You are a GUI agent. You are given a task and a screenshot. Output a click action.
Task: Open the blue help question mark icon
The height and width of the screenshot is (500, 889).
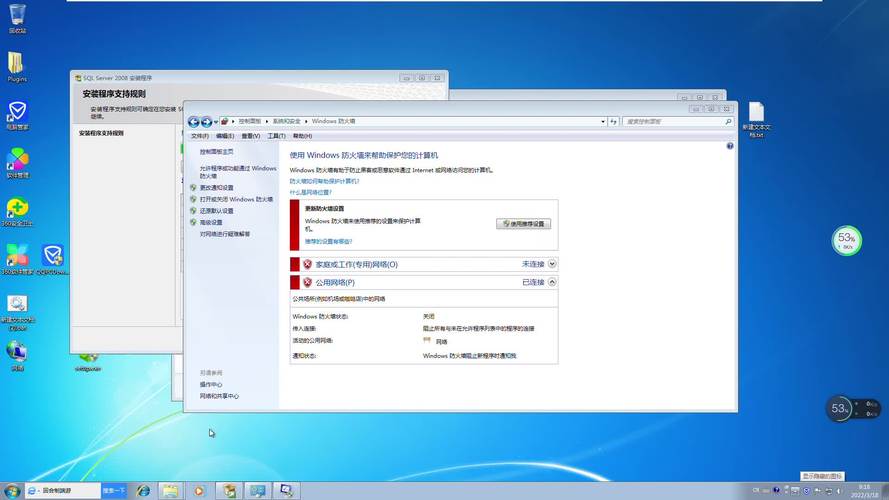point(730,146)
